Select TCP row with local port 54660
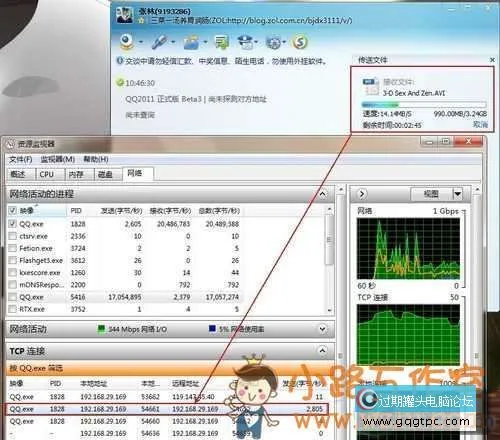500x440 pixels. [x=167, y=421]
